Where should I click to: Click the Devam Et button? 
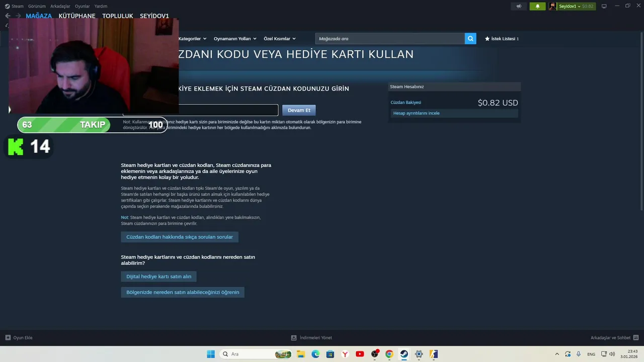[x=299, y=110]
